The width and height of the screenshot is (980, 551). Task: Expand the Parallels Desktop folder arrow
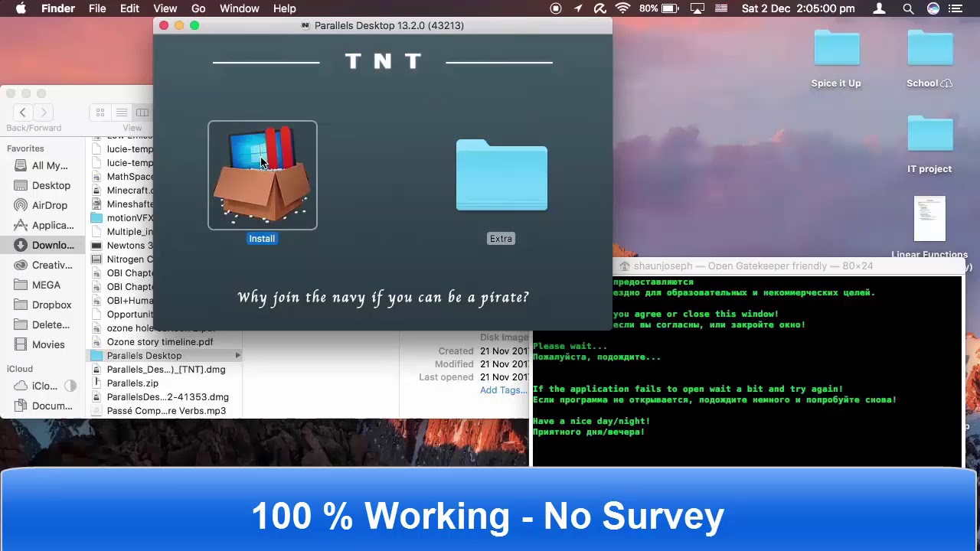click(x=238, y=356)
